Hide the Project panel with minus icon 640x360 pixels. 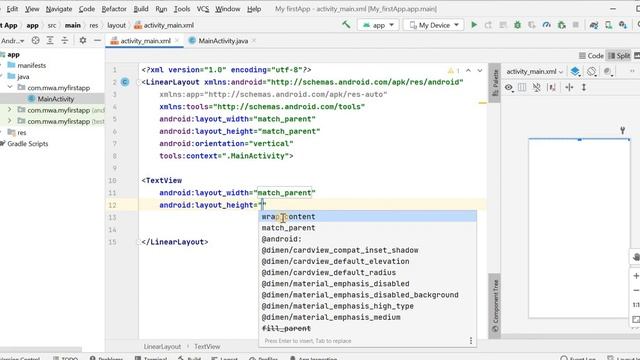pyautogui.click(x=97, y=40)
